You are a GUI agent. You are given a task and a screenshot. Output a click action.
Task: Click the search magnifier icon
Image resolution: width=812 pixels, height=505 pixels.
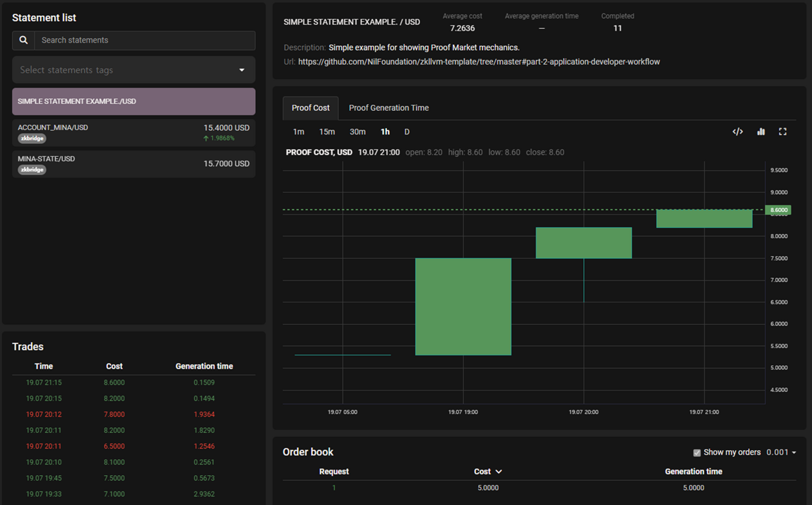(23, 40)
